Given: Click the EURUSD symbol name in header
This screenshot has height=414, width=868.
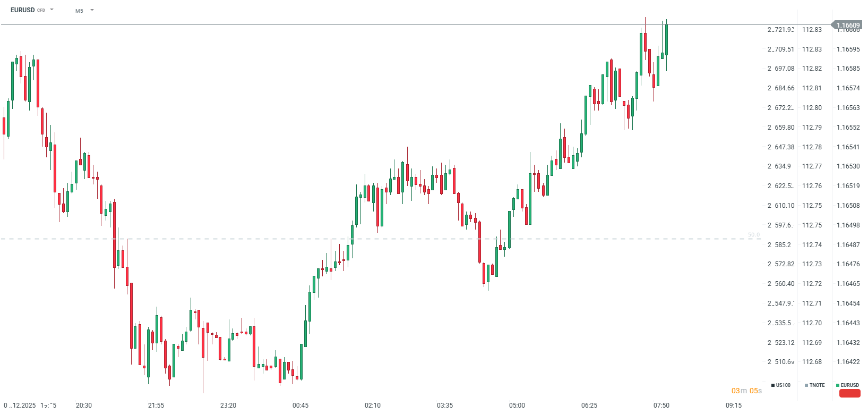Looking at the screenshot, I should tap(22, 10).
